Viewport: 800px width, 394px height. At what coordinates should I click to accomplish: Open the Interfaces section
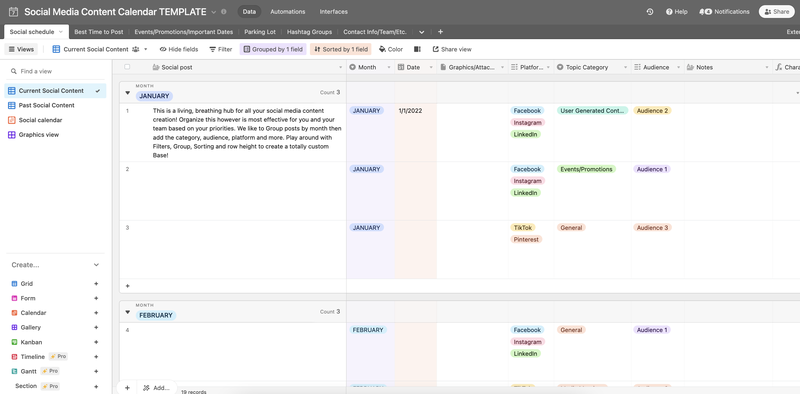[x=334, y=12]
